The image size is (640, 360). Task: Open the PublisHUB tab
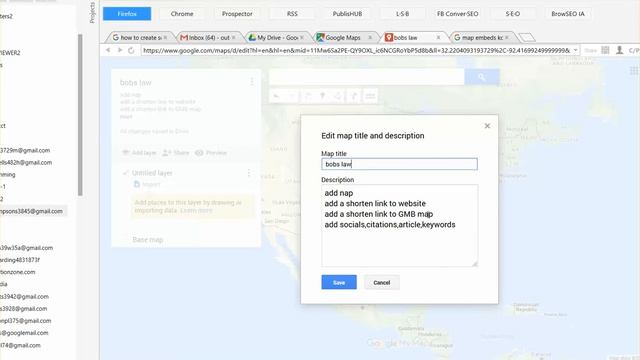pyautogui.click(x=347, y=13)
